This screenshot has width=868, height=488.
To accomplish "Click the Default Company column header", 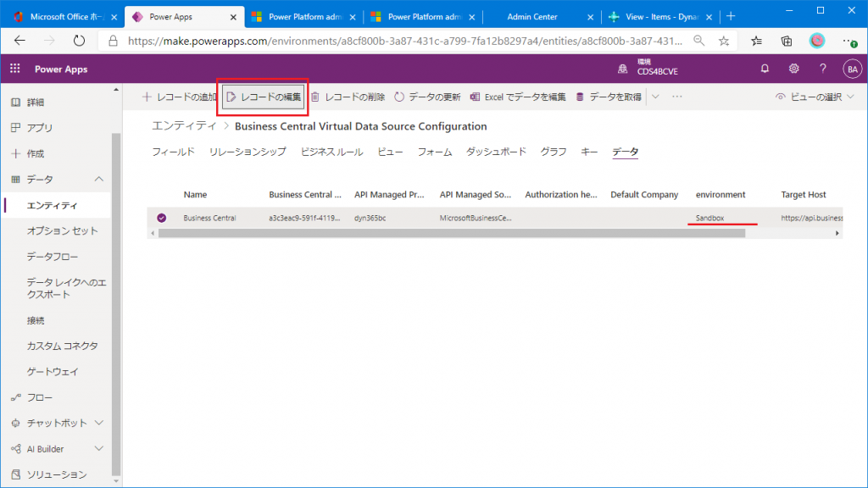I will coord(644,195).
